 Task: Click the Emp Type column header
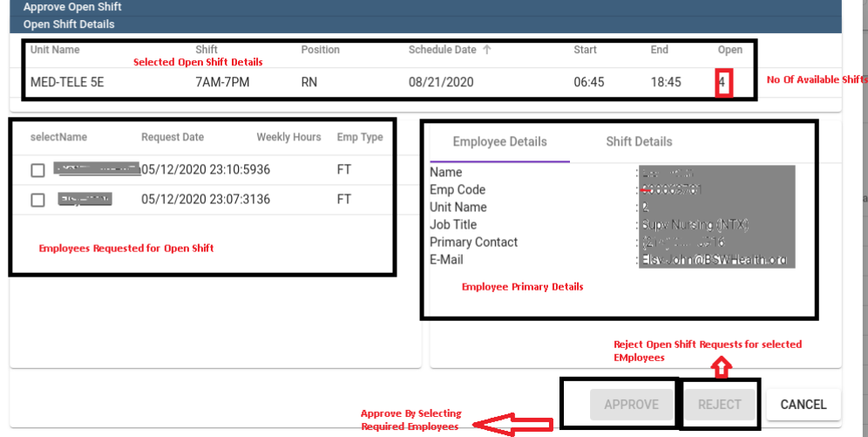tap(359, 137)
